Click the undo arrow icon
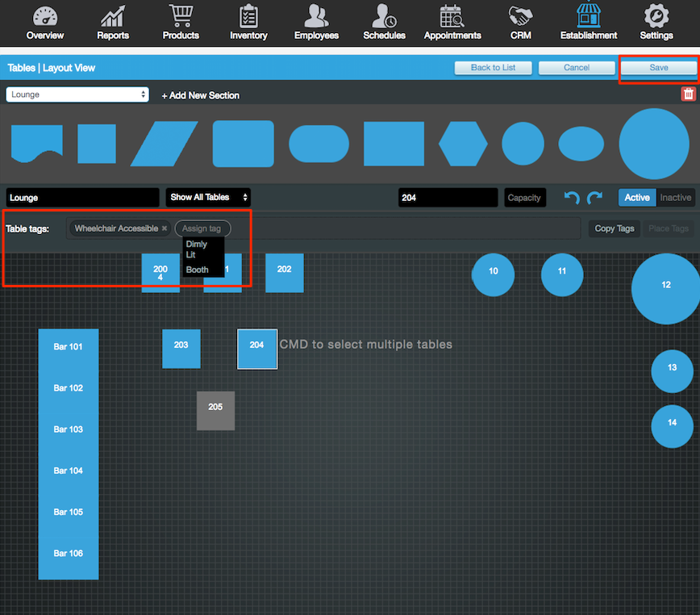The image size is (700, 615). point(572,198)
